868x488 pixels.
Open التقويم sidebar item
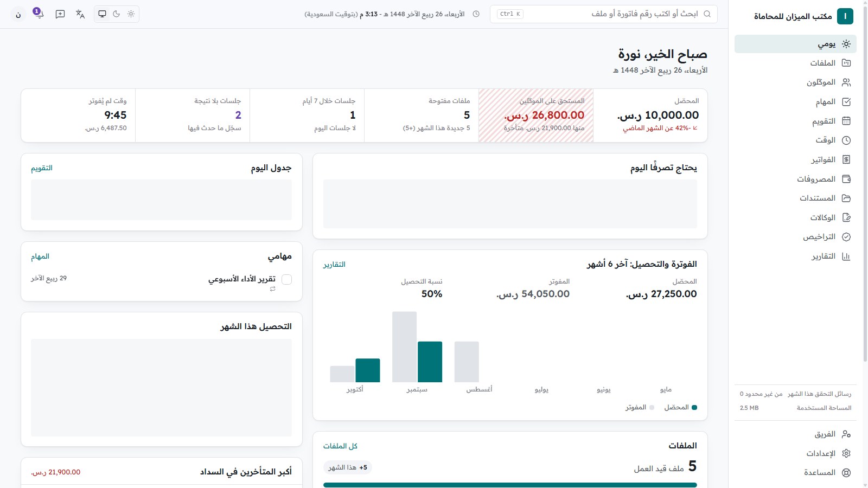click(x=795, y=121)
